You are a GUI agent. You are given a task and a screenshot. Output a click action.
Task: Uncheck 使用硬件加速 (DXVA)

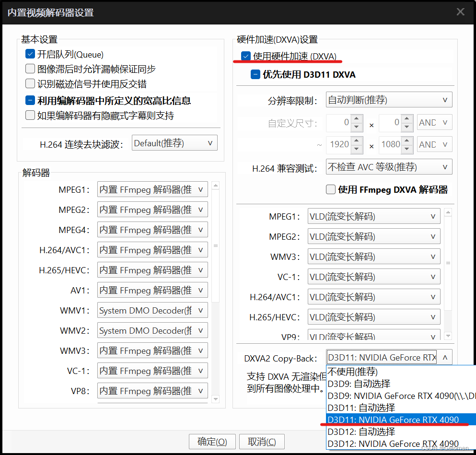(x=246, y=55)
